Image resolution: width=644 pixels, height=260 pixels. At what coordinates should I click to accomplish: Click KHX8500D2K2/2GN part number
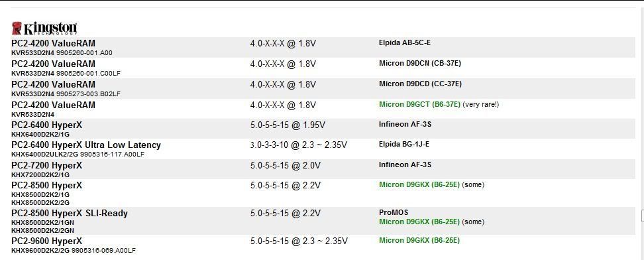pos(43,230)
